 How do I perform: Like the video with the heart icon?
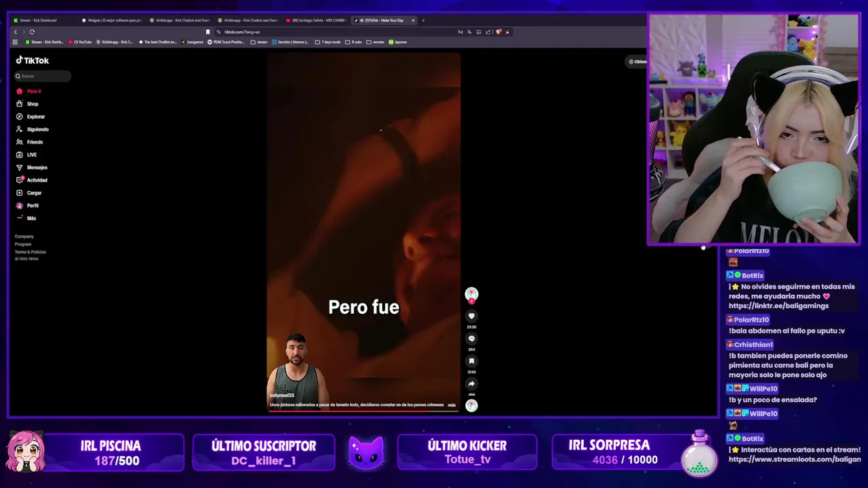[471, 316]
